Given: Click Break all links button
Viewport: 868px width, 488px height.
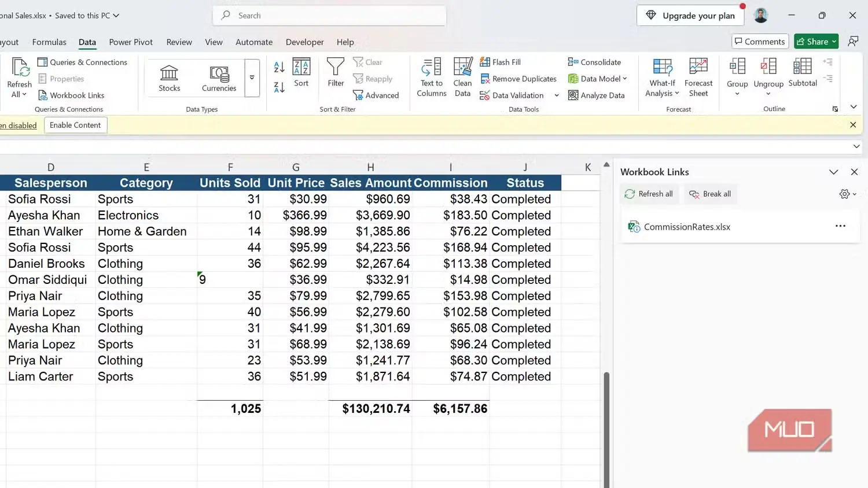Looking at the screenshot, I should click(x=710, y=194).
